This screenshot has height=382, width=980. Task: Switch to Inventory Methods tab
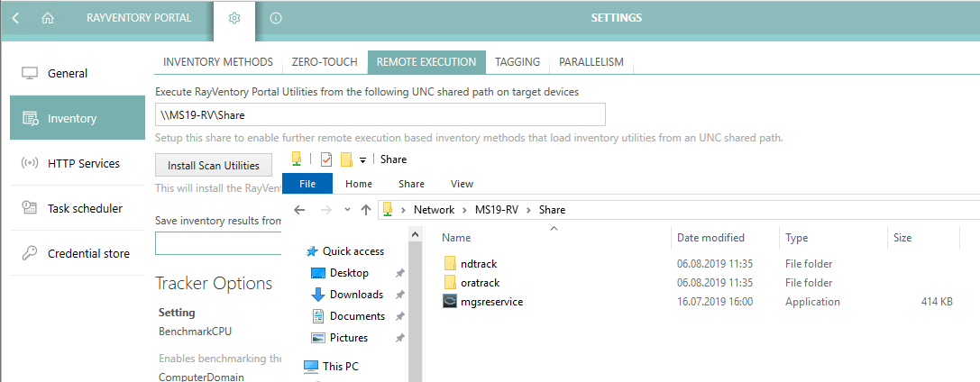tap(218, 62)
